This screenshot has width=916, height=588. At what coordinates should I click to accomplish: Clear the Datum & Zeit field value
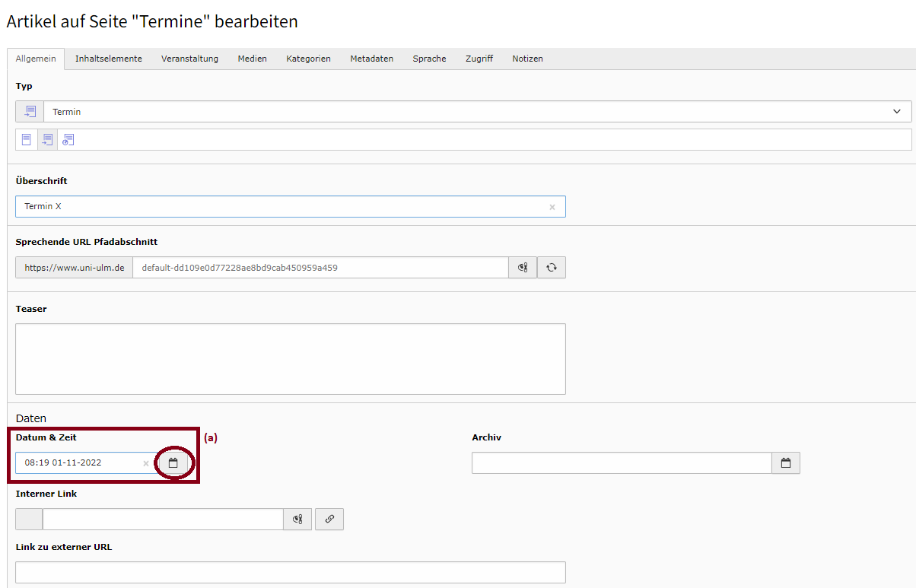(145, 462)
